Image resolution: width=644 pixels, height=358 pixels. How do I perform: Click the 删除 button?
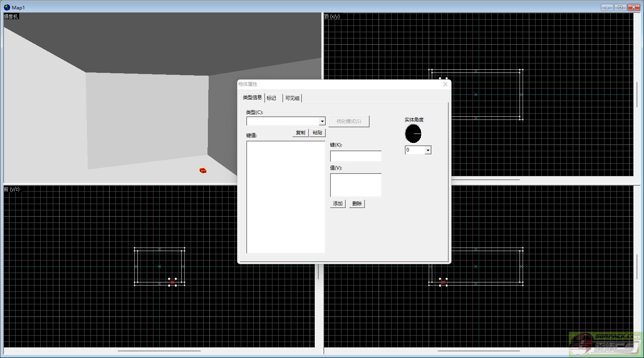point(357,204)
